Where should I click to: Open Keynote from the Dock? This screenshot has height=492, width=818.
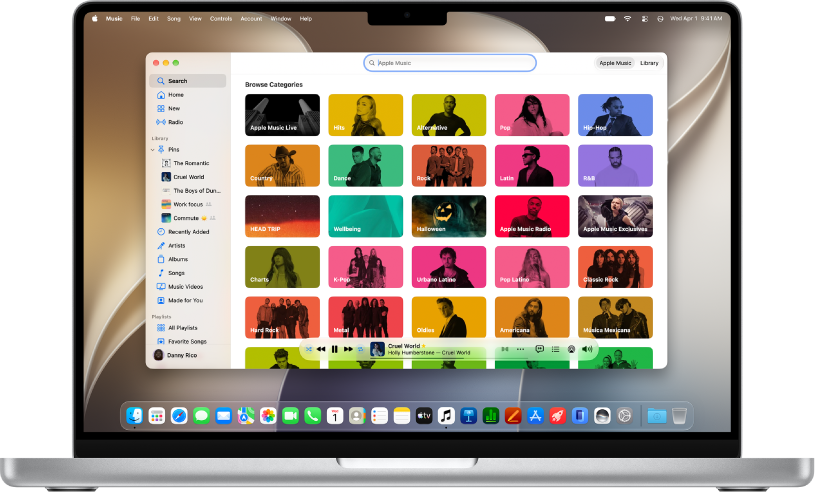(x=468, y=416)
